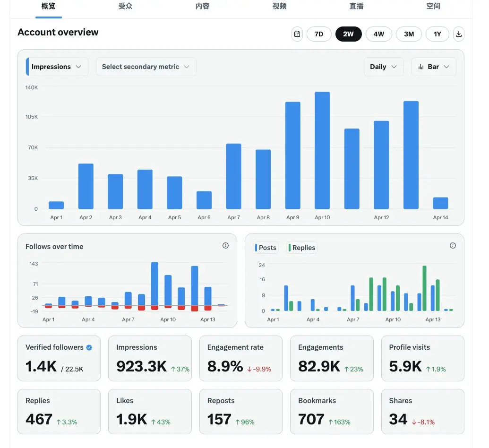
Task: Click info icon on Posts/Replies chart
Action: [x=453, y=246]
